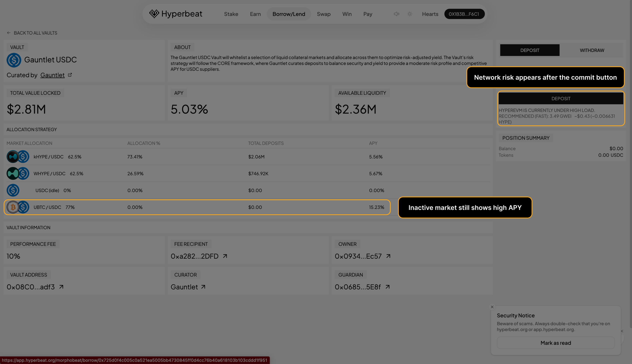Screen dimensions: 632x364
Task: Navigate to the Pay page
Action: 368,14
